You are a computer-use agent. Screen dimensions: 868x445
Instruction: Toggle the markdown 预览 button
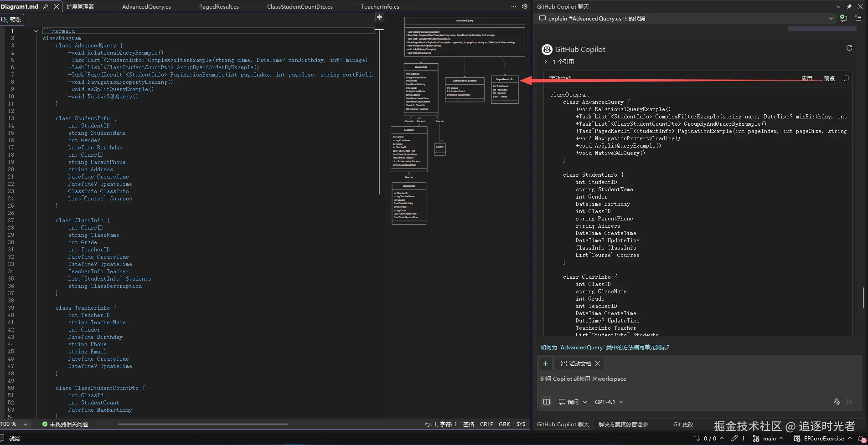tap(11, 20)
